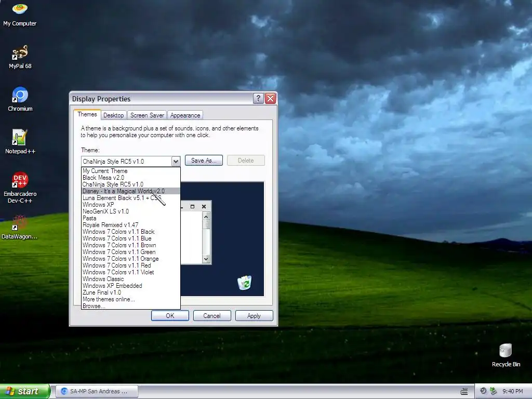The width and height of the screenshot is (532, 399).
Task: Select NeoGeniX LS v1.0 theme
Action: (x=131, y=211)
